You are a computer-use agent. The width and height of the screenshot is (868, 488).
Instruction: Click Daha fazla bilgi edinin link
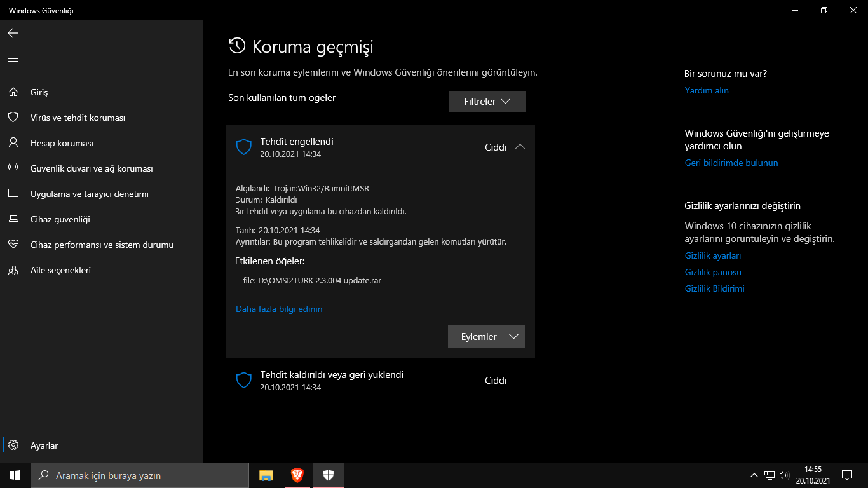tap(279, 309)
